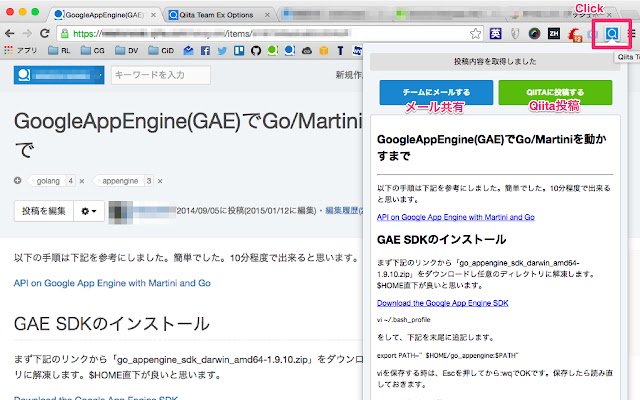640x400 pixels.
Task: Open the orange box bookmark icon
Action: point(324,51)
